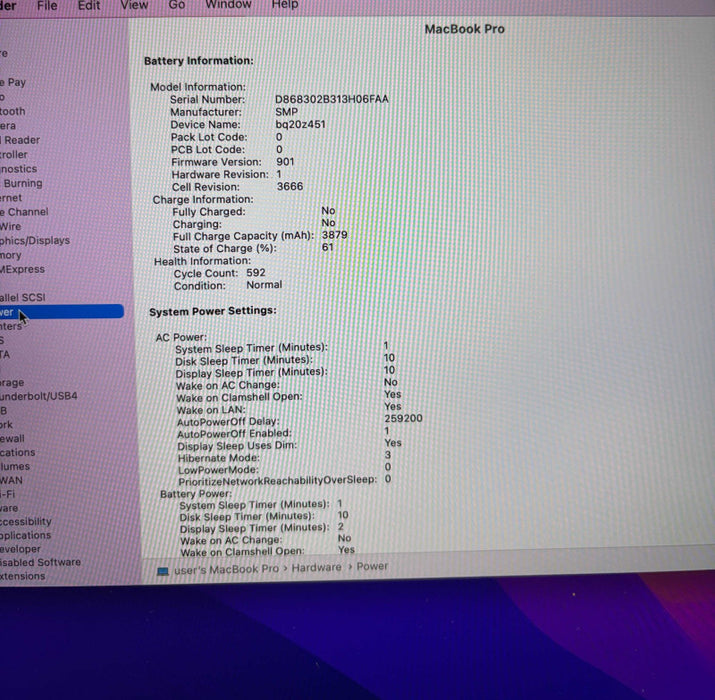Screen dimensions: 715x700
Task: Click the System Power Settings heading
Action: (x=213, y=311)
